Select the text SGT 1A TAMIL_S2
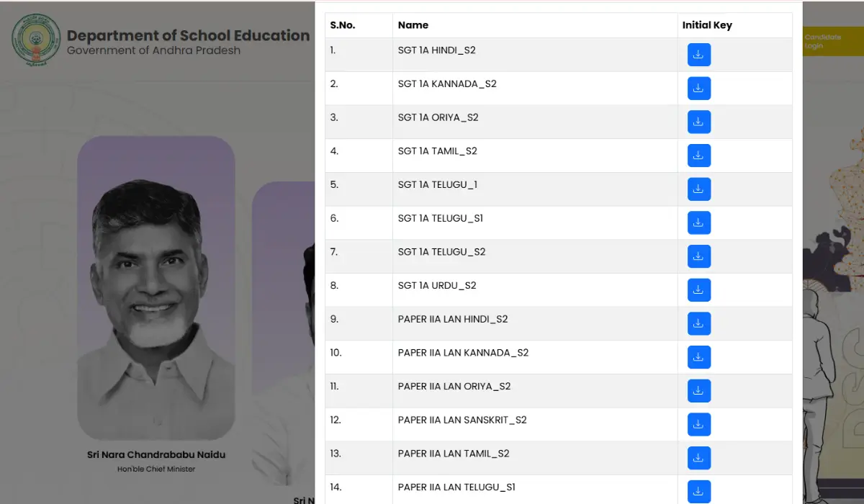Image resolution: width=864 pixels, height=504 pixels. tap(438, 151)
